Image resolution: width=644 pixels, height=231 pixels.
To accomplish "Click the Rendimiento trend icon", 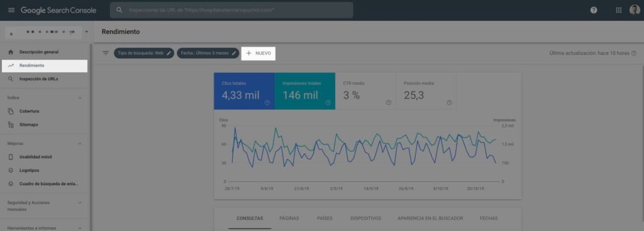I will coord(11,65).
